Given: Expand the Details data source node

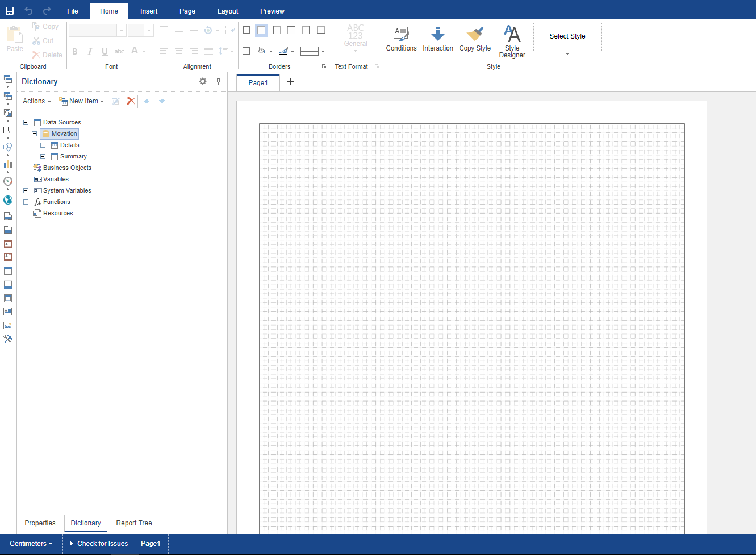Looking at the screenshot, I should coord(43,145).
